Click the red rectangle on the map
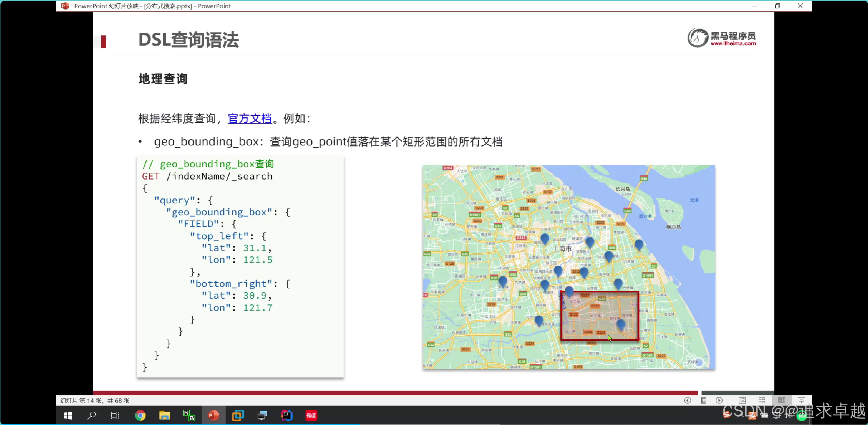Screen dimensions: 868x425 click(599, 316)
